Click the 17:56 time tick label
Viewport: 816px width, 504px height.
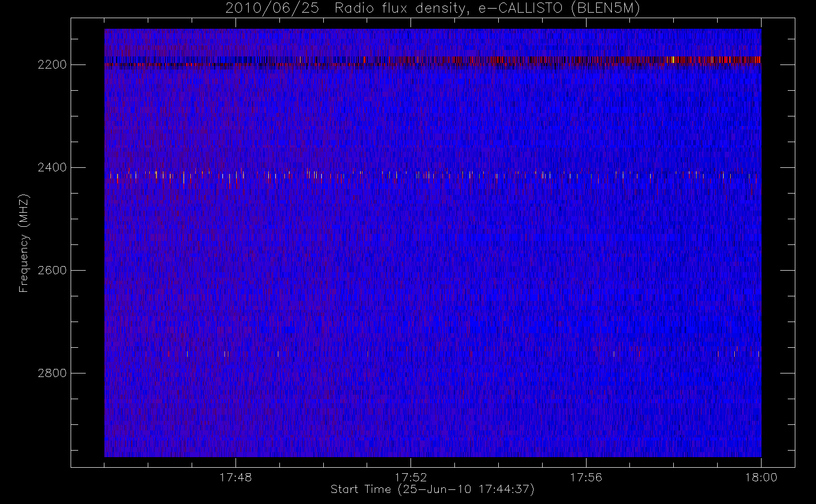click(586, 477)
